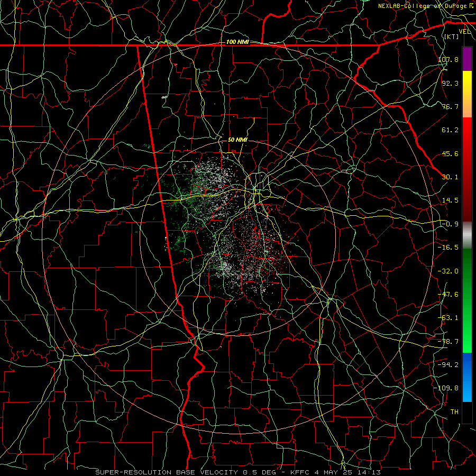The width and height of the screenshot is (476, 476).
Task: Pick the gray near-zero band of the color bar
Action: [x=467, y=235]
